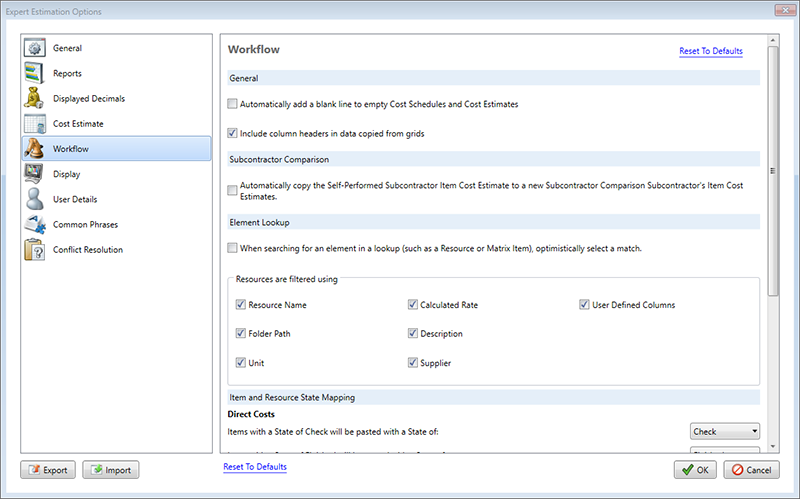This screenshot has width=800, height=499.
Task: Click the Cost Estimate grid icon
Action: pyautogui.click(x=36, y=123)
